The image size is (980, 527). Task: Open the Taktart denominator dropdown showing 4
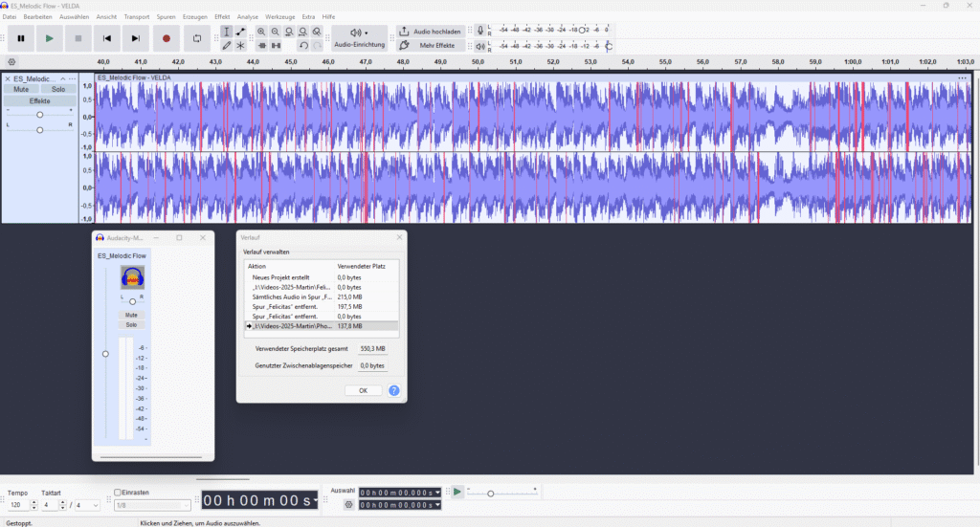point(87,505)
